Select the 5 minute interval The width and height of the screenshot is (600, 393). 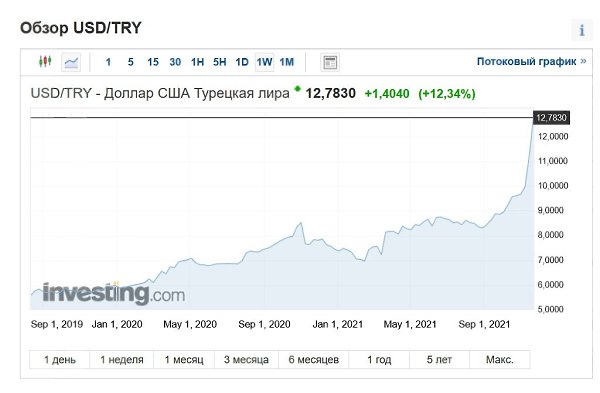[130, 62]
